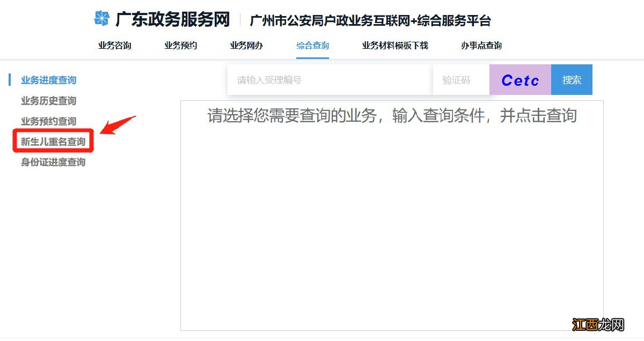644x341 pixels.
Task: Click the blue sidebar highlight bar
Action: [x=10, y=79]
